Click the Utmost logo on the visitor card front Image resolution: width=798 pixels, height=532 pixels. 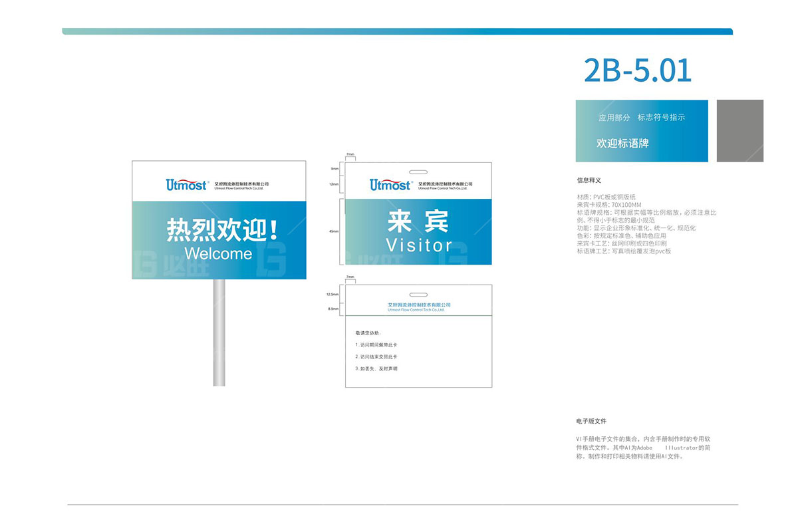pyautogui.click(x=391, y=184)
